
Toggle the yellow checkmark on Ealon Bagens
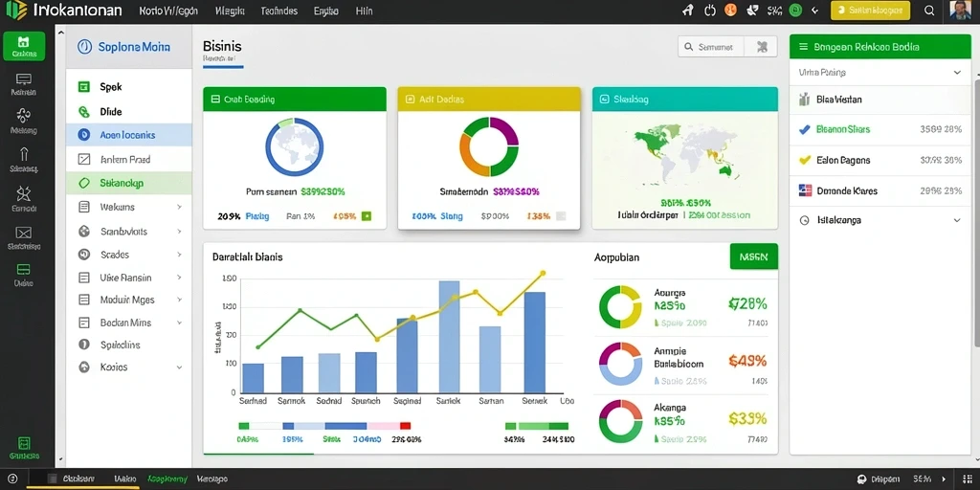[805, 160]
